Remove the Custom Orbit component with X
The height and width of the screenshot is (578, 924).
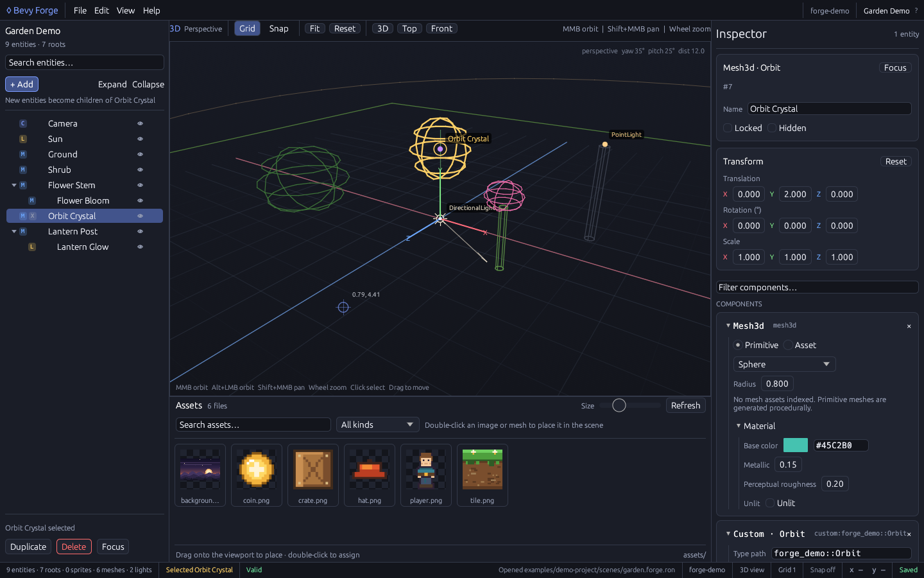coord(909,534)
